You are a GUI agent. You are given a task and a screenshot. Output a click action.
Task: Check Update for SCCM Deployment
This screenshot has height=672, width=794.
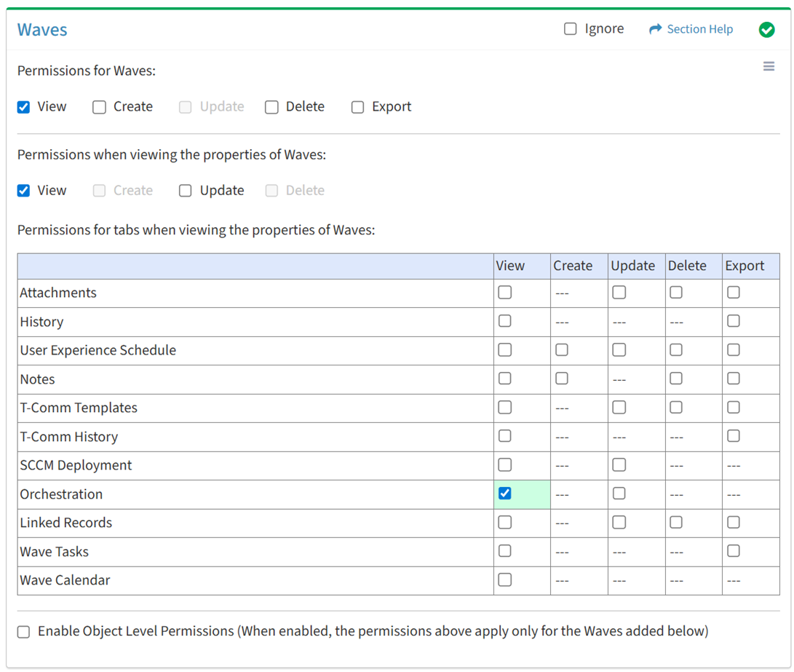619,465
